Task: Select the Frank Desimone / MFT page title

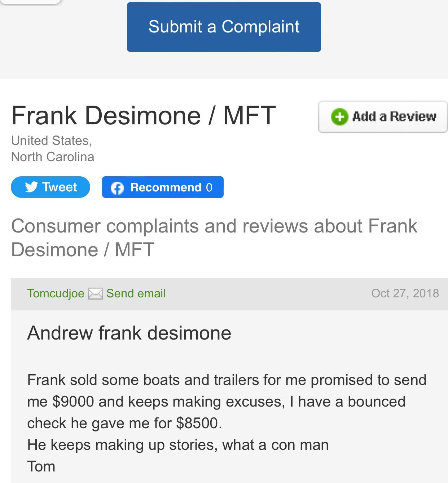Action: (x=143, y=115)
